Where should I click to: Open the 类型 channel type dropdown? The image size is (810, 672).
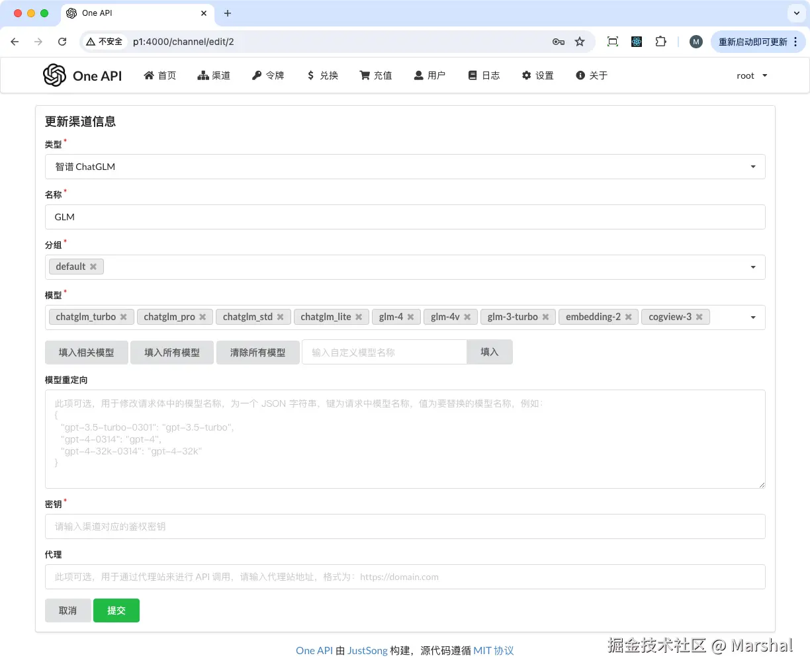405,167
